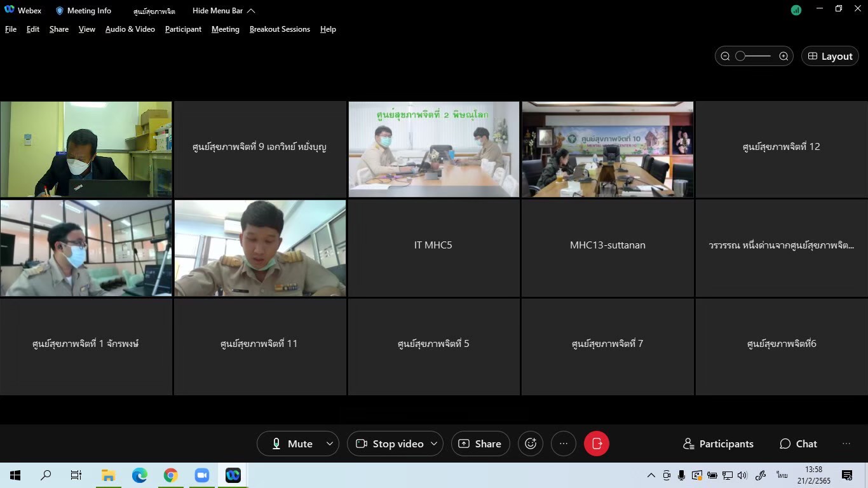Expand the audio options arrow beside Mute
This screenshot has width=868, height=488.
(329, 444)
